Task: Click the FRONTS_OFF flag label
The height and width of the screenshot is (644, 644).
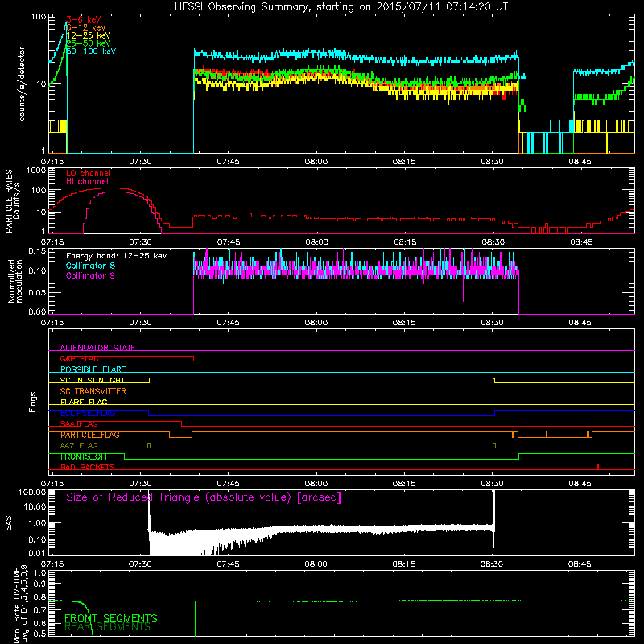Action: 85,456
